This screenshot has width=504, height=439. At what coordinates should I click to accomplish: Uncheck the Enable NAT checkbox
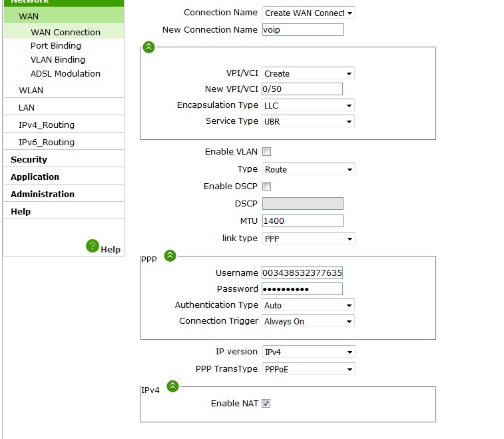(266, 404)
